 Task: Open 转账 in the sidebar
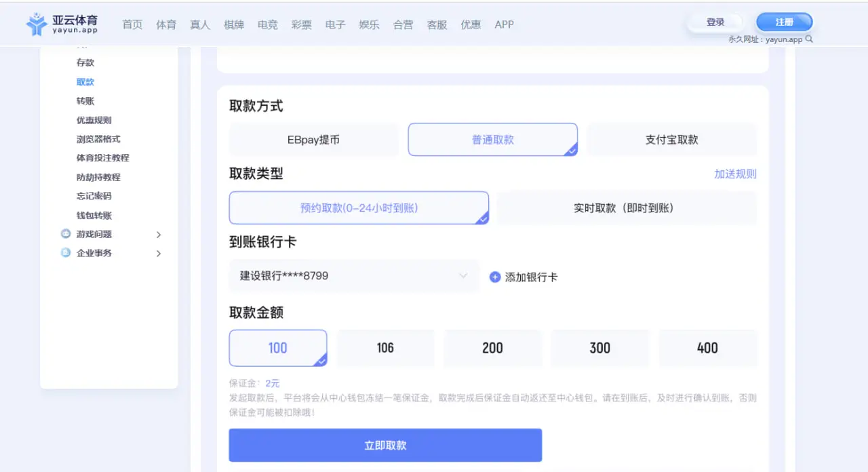click(x=85, y=101)
